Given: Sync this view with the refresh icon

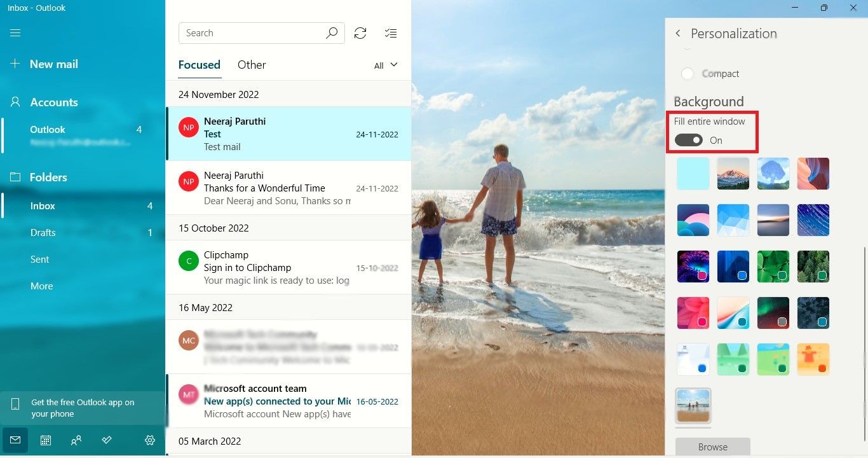Looking at the screenshot, I should click(x=360, y=33).
